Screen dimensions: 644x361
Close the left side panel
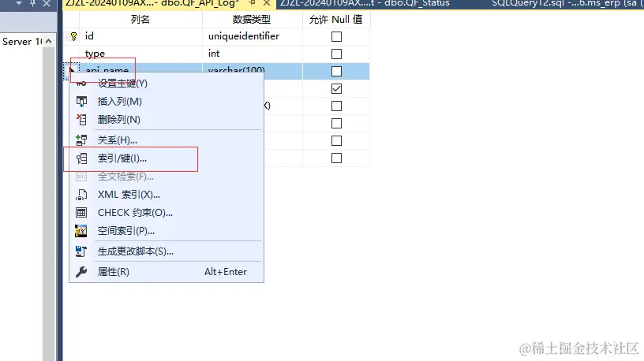47,3
